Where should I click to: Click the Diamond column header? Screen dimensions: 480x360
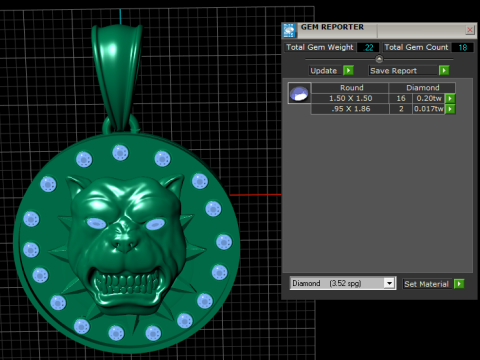pos(422,88)
